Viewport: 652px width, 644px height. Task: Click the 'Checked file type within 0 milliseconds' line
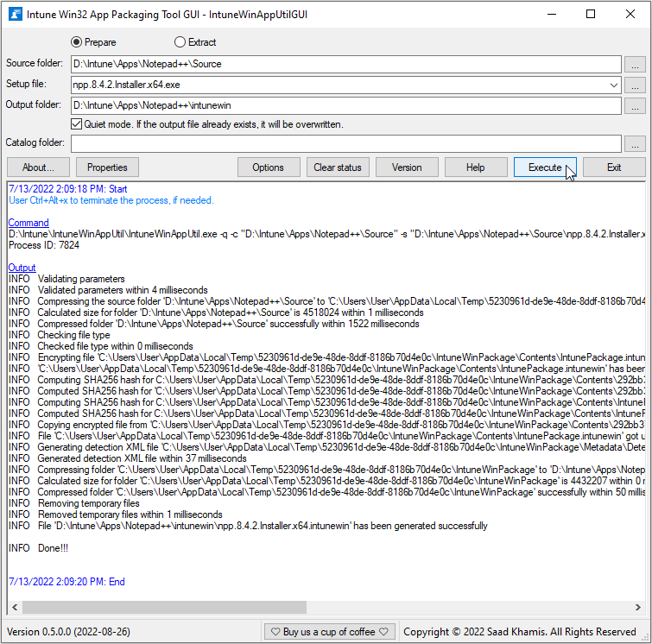[x=101, y=346]
